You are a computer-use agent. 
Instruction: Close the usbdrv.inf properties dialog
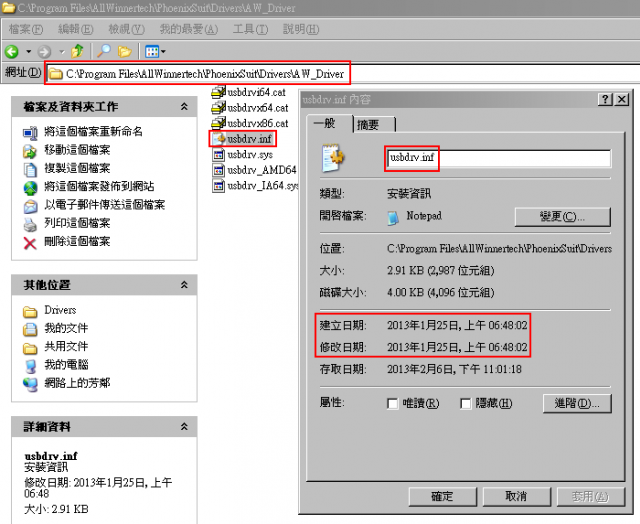click(x=622, y=99)
